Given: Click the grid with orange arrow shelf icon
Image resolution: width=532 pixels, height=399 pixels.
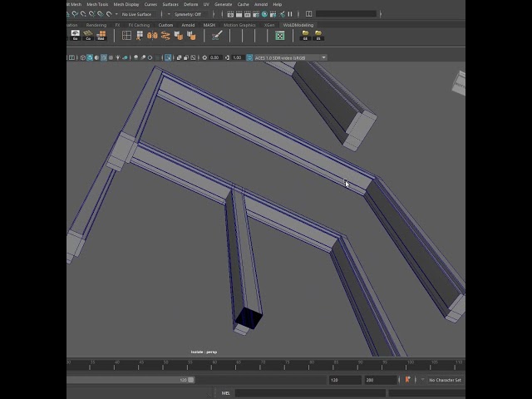Looking at the screenshot, I should coord(140,36).
